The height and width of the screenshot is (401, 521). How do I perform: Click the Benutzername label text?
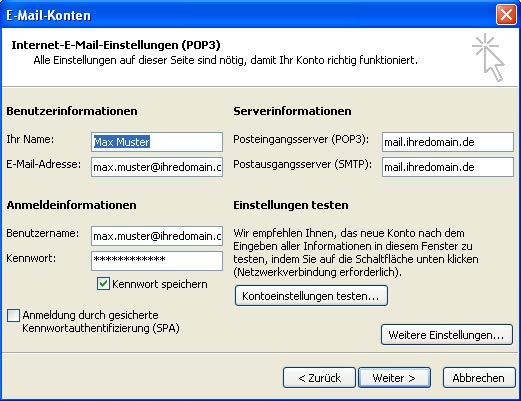[x=43, y=233]
